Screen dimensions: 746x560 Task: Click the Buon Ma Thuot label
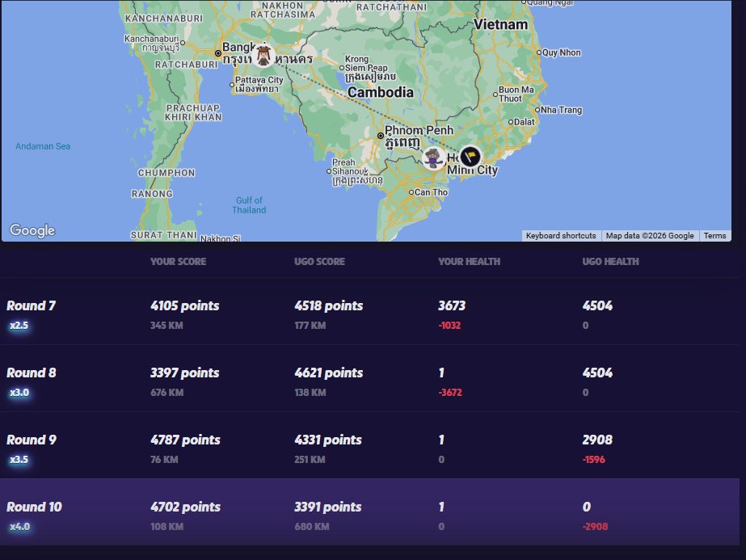[516, 95]
